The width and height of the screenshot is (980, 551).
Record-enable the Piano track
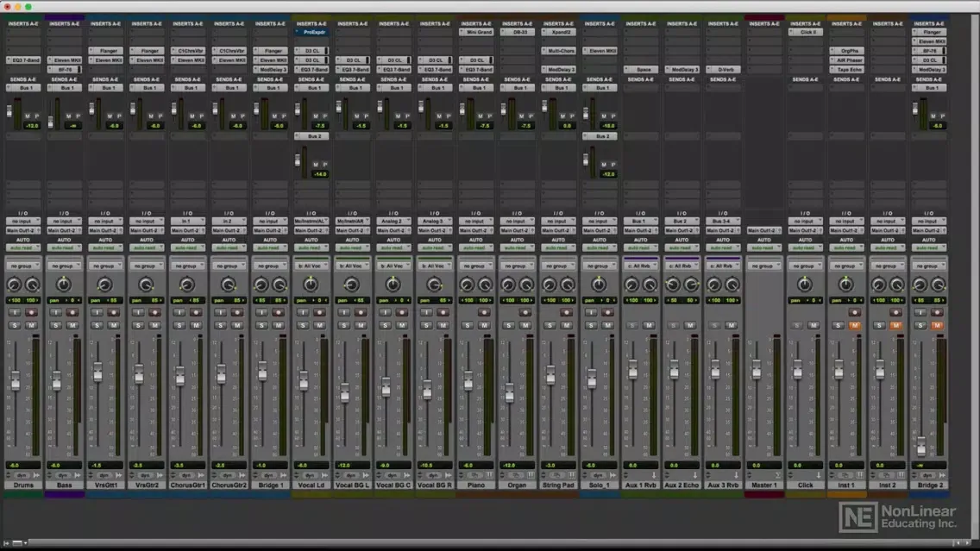pos(484,312)
